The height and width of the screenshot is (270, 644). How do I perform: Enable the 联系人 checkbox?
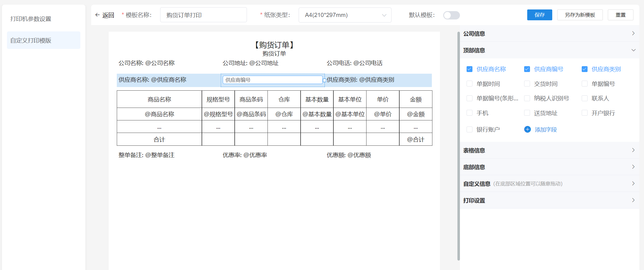[x=584, y=98]
